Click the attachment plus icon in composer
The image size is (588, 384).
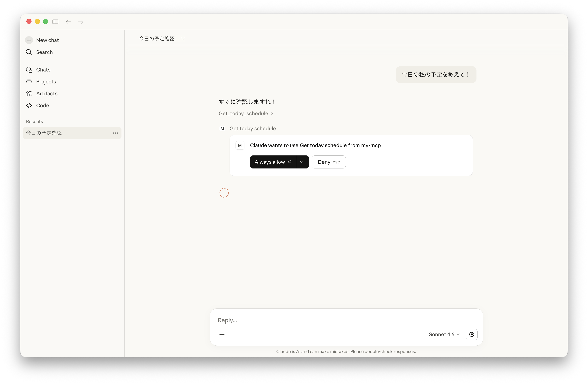[x=222, y=334]
